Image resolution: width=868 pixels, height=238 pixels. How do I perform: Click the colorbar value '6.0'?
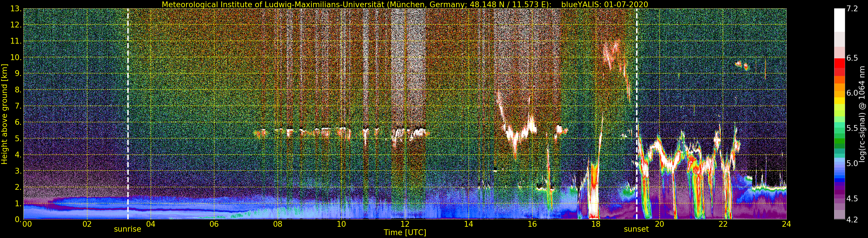[x=852, y=93]
